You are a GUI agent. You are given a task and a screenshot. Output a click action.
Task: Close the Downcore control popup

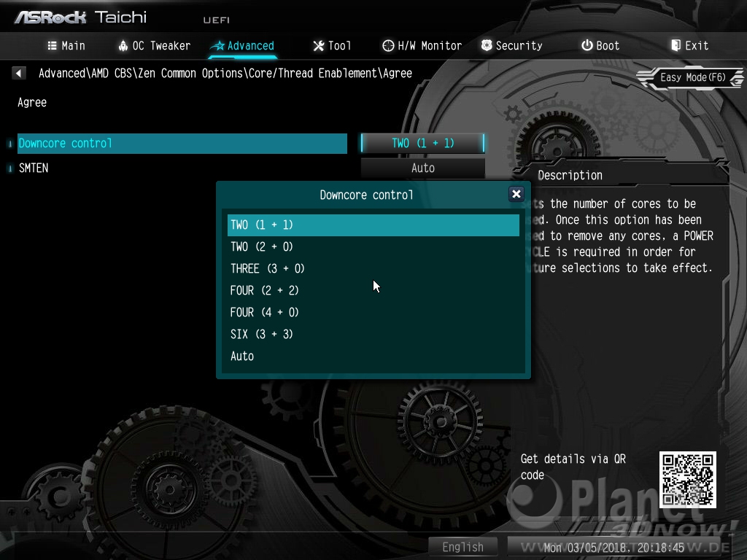click(x=516, y=194)
